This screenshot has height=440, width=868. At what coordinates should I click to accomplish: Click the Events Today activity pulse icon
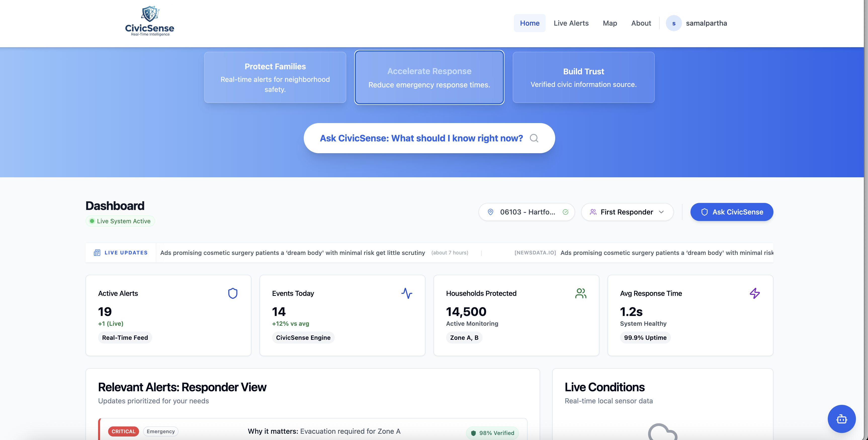coord(407,293)
